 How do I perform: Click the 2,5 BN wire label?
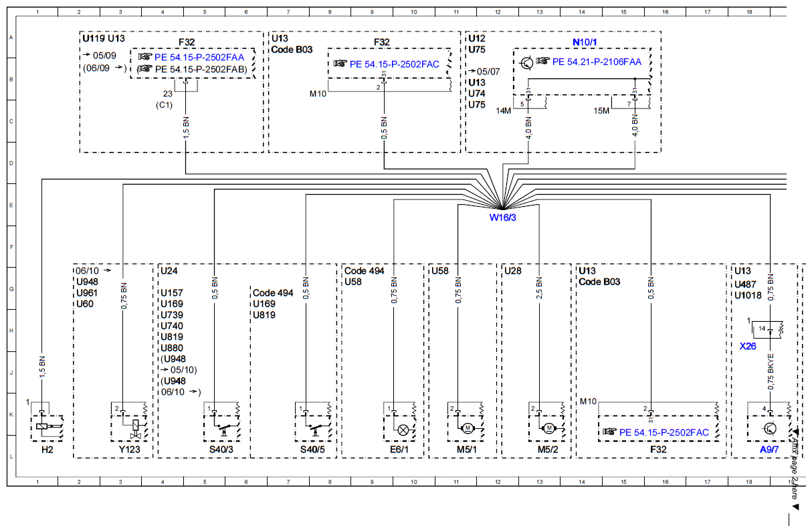pos(540,288)
